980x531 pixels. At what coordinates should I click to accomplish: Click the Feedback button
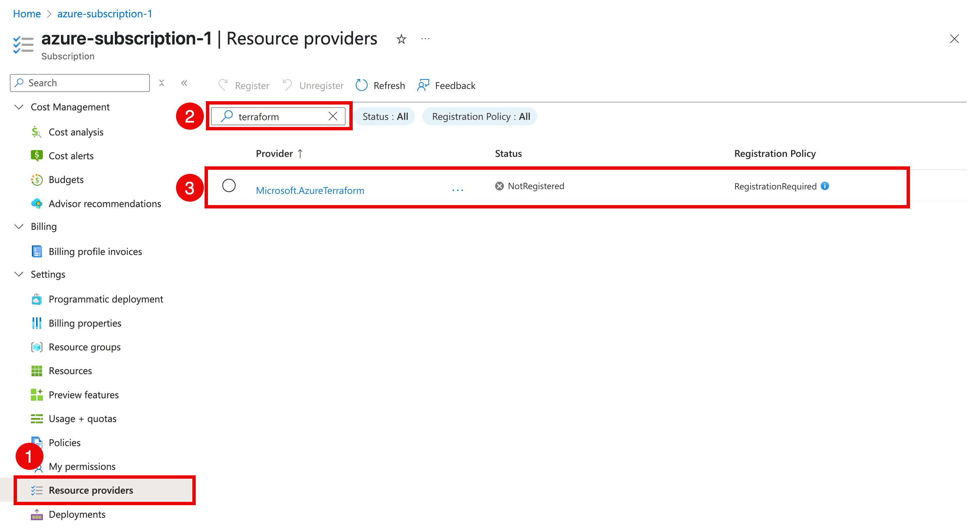(x=446, y=85)
